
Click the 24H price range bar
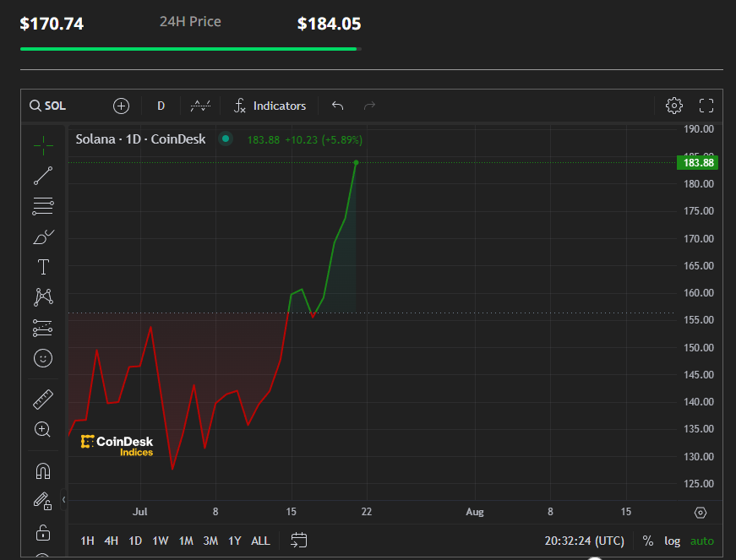click(x=191, y=49)
